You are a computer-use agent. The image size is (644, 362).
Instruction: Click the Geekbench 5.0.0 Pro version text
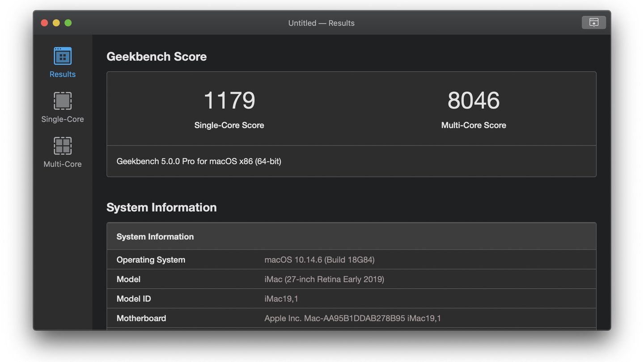tap(199, 161)
